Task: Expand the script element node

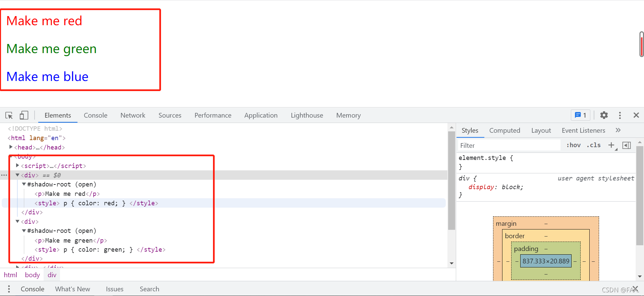Action: point(17,165)
